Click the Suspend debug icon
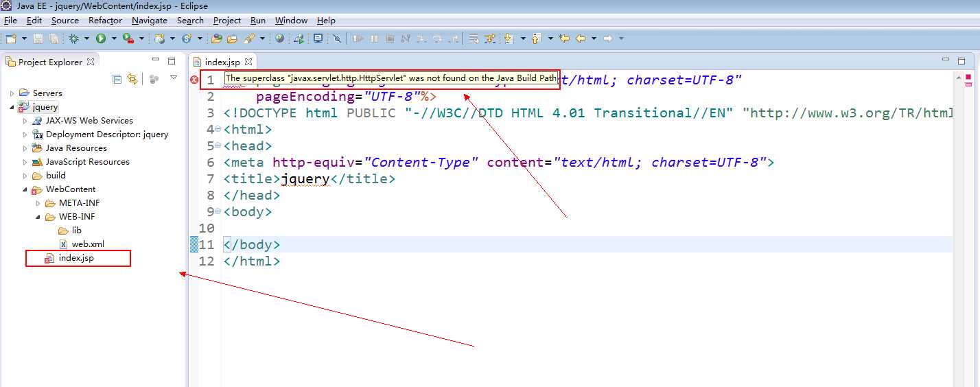The image size is (980, 387). click(x=374, y=38)
